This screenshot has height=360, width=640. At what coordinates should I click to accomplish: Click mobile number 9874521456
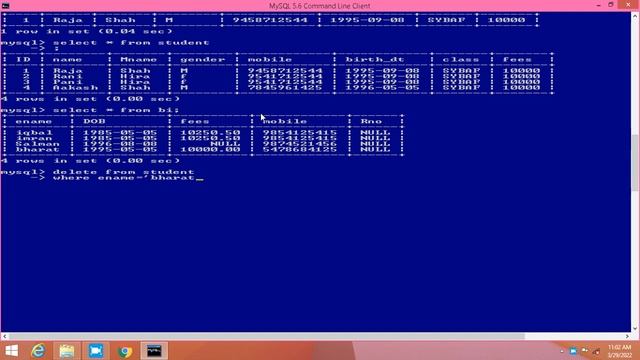[x=300, y=144]
